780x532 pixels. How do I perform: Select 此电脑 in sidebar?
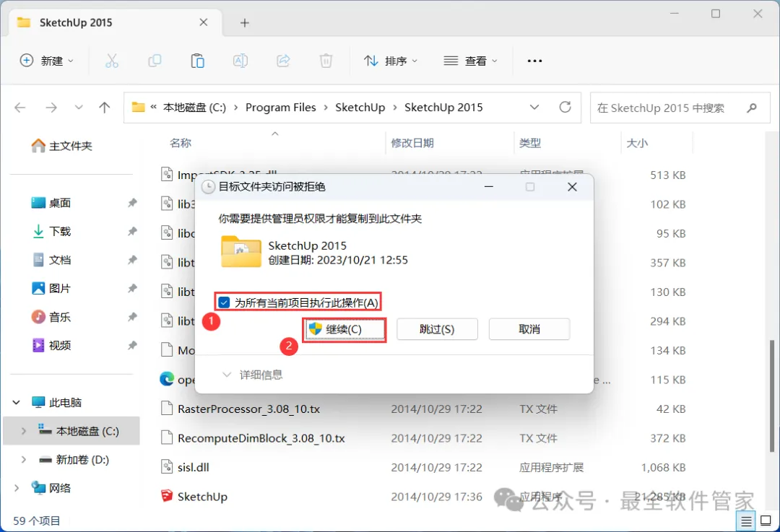coord(57,402)
